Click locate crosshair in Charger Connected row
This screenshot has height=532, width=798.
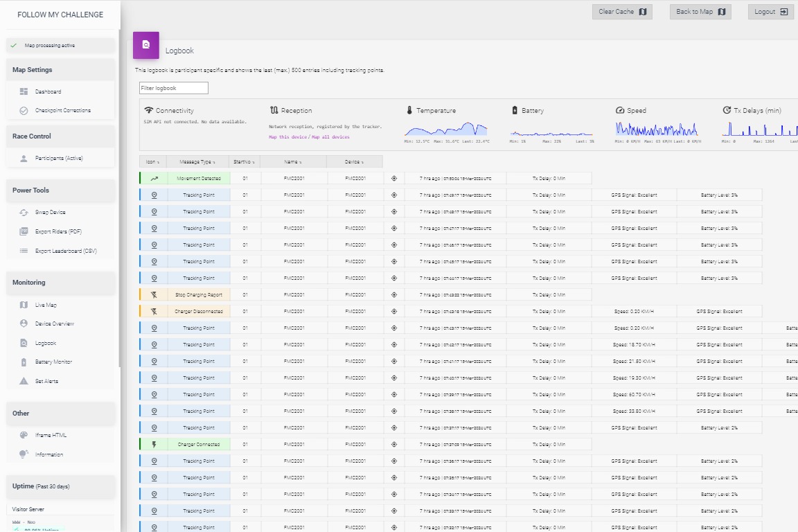[x=394, y=445]
